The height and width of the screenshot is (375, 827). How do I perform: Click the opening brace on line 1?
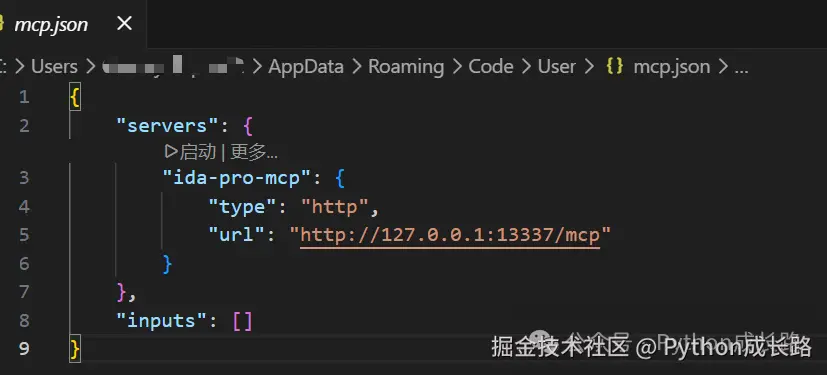(x=75, y=98)
